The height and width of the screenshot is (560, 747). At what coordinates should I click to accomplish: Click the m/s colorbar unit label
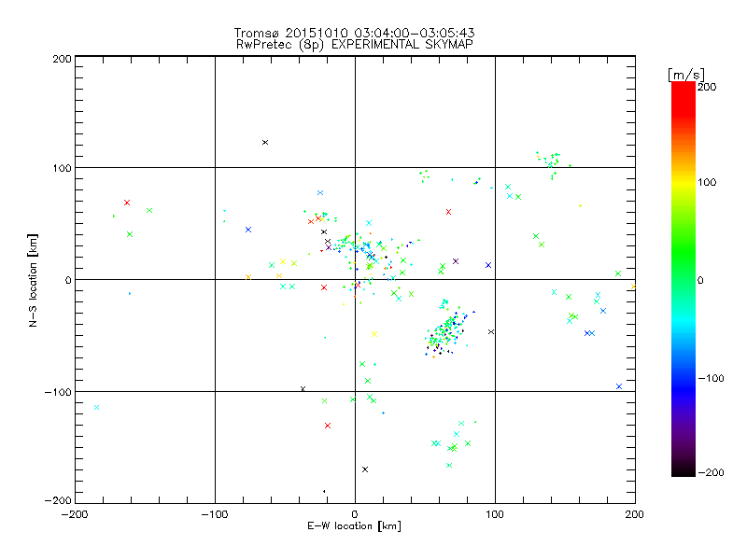click(686, 75)
